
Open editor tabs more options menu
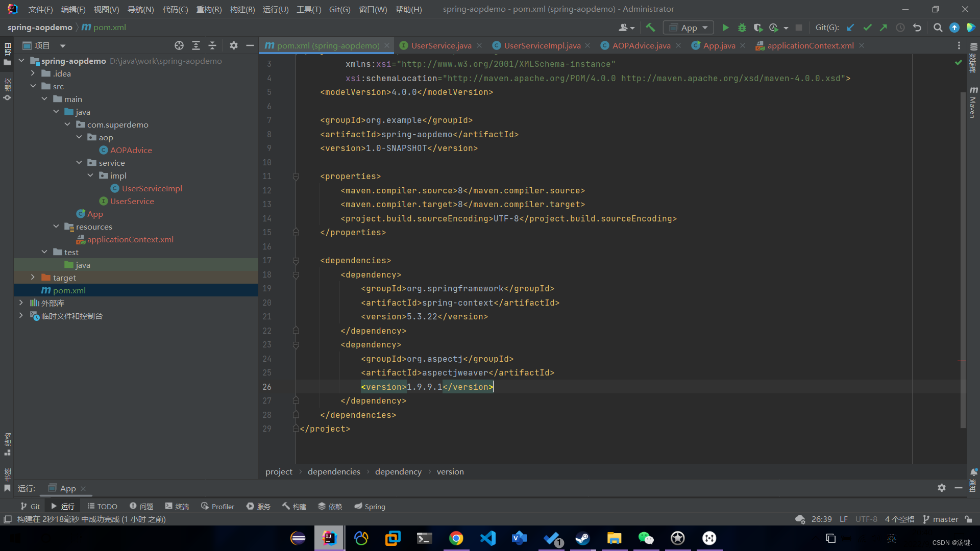click(959, 45)
